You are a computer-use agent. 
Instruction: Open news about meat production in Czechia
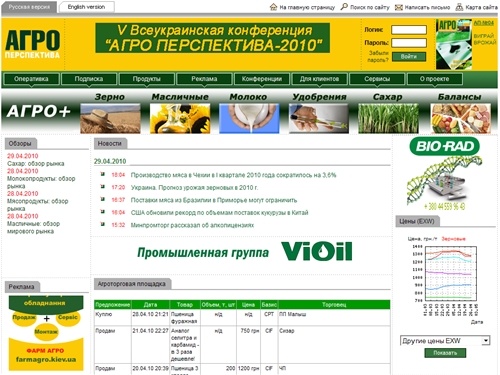(233, 175)
